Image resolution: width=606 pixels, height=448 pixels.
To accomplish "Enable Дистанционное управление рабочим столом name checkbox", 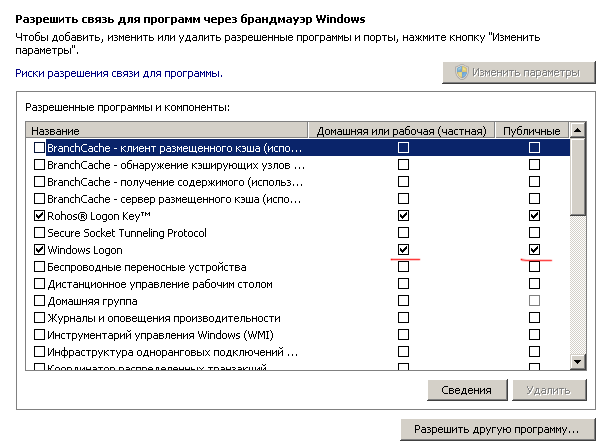I will pyautogui.click(x=39, y=284).
